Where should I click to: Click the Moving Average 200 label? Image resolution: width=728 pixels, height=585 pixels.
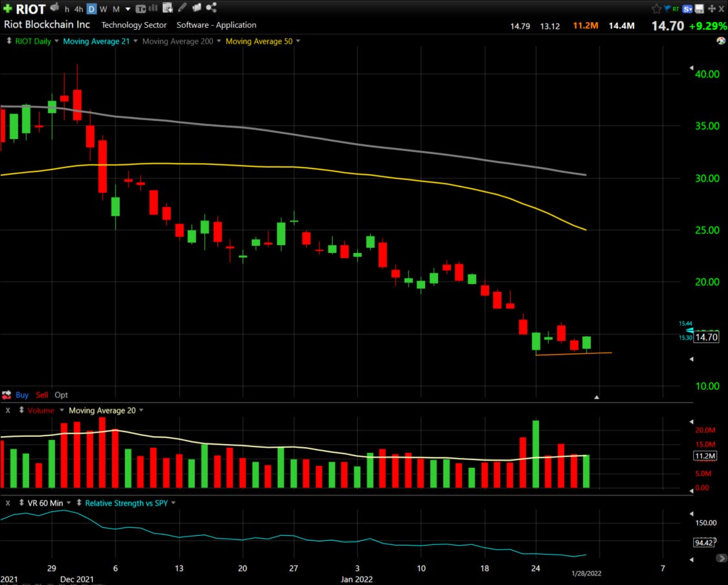pyautogui.click(x=178, y=41)
